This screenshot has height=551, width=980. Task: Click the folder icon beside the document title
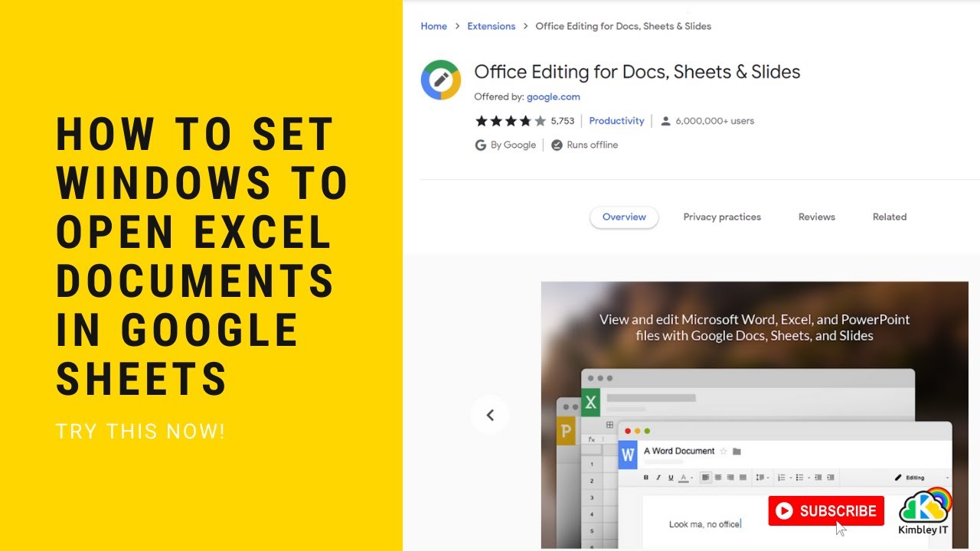[x=737, y=452]
